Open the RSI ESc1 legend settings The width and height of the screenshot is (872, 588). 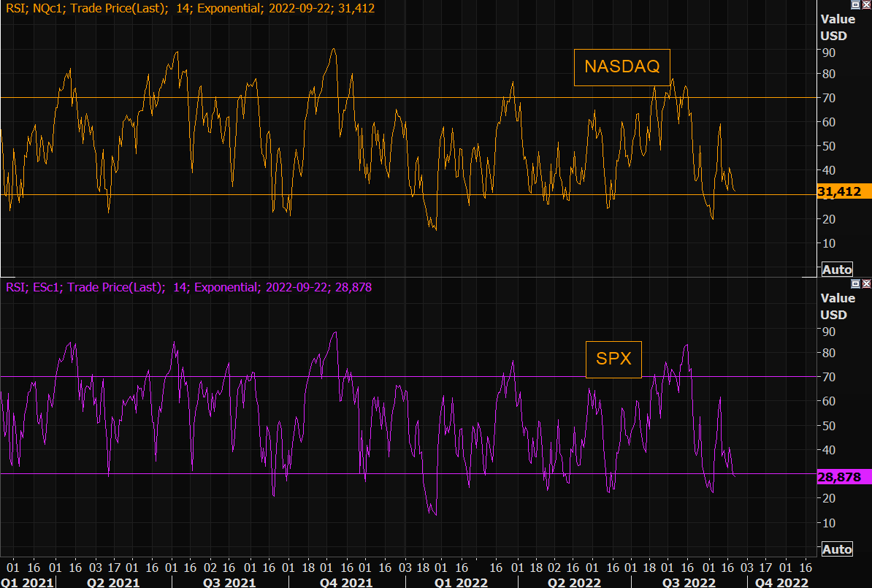(x=188, y=288)
